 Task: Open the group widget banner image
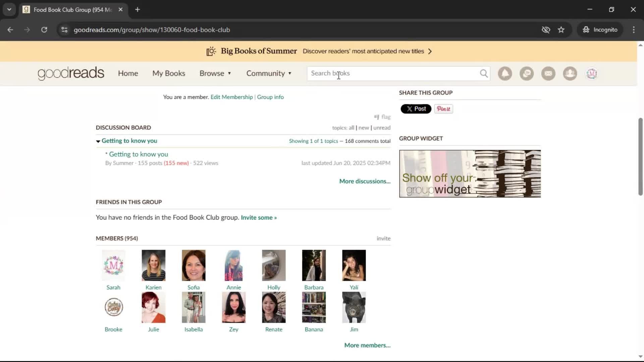pyautogui.click(x=470, y=174)
